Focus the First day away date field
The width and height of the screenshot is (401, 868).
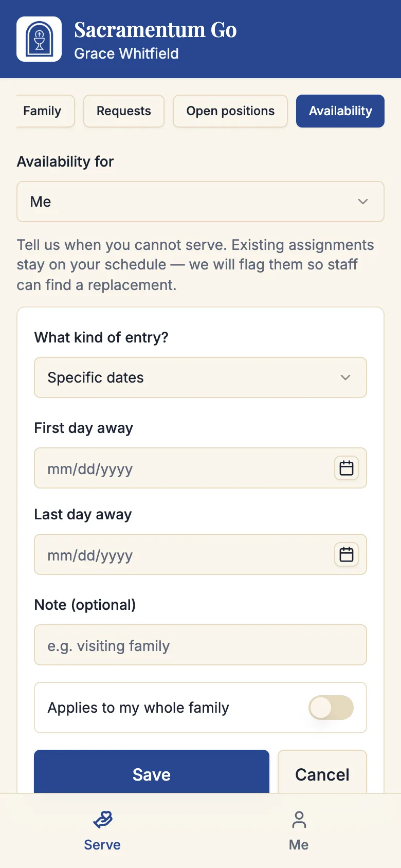click(x=200, y=468)
